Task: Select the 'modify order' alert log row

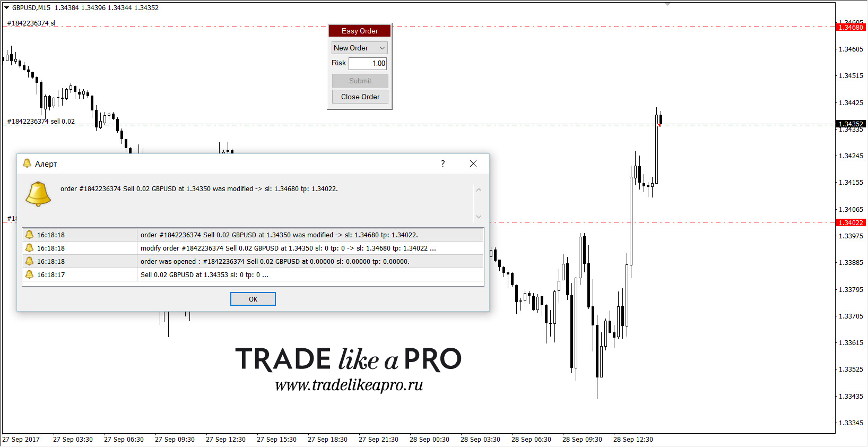Action: pos(253,248)
